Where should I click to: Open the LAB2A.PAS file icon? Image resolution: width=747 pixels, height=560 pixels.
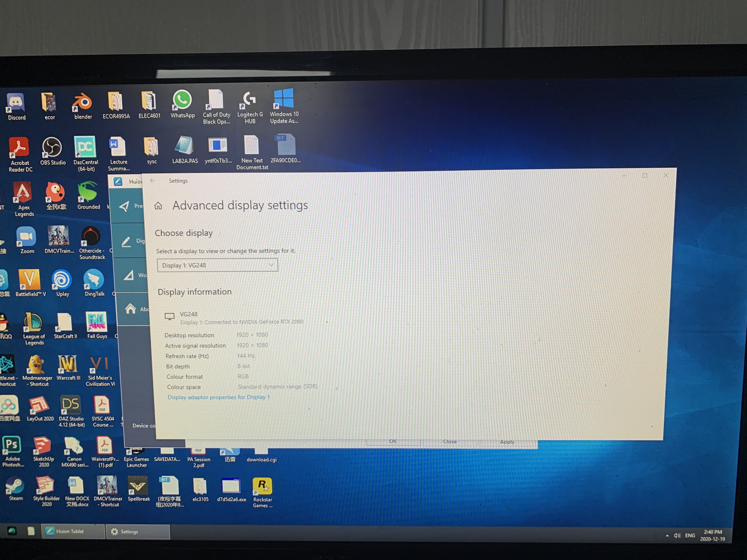[185, 150]
